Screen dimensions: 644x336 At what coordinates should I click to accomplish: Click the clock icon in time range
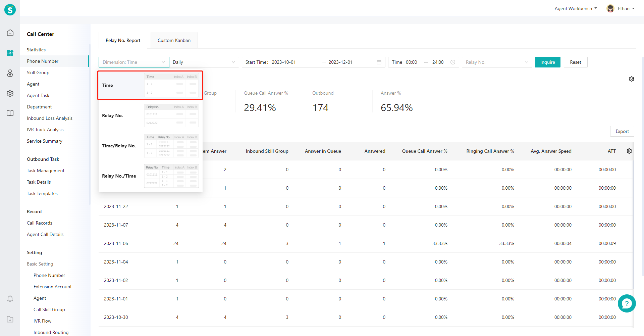(453, 62)
